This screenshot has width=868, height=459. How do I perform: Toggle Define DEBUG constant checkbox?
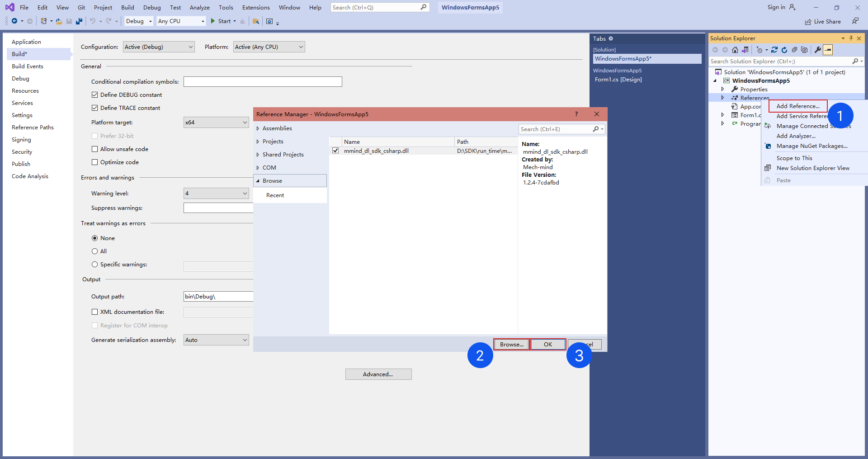pos(94,95)
